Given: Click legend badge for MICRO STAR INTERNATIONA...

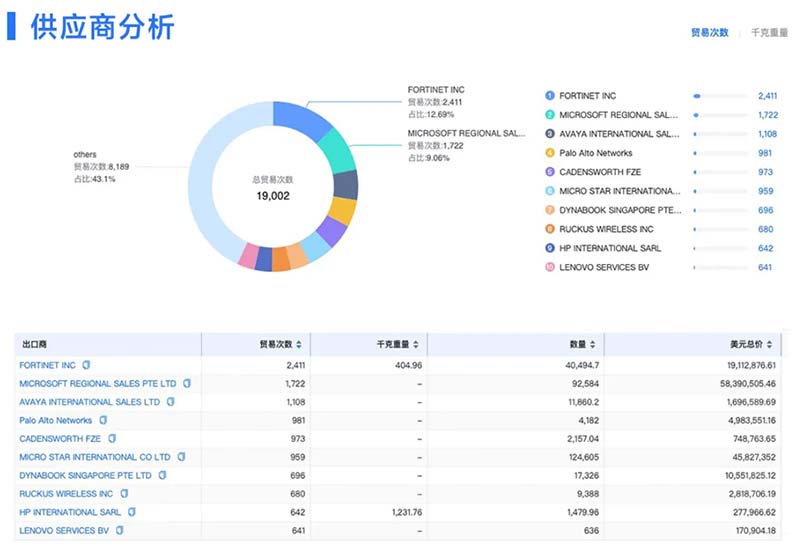Looking at the screenshot, I should (x=550, y=191).
